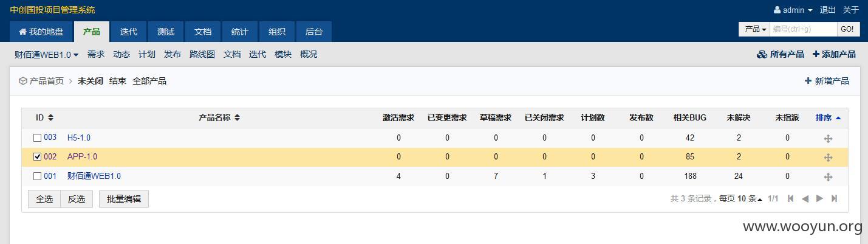Click the move handle icon on APP-1.0 row
Image resolution: width=868 pixels, height=244 pixels.
828,157
